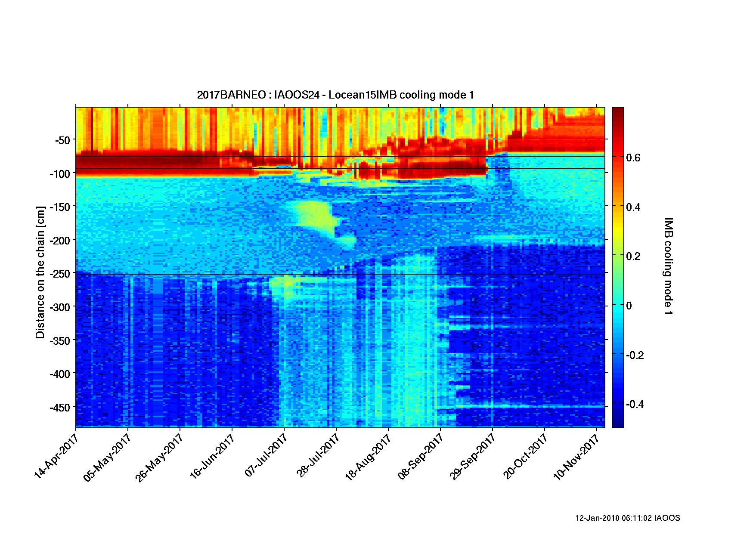The image size is (756, 535).
Task: Click the yellow-green patch near -175 cm in July
Action: [x=312, y=215]
